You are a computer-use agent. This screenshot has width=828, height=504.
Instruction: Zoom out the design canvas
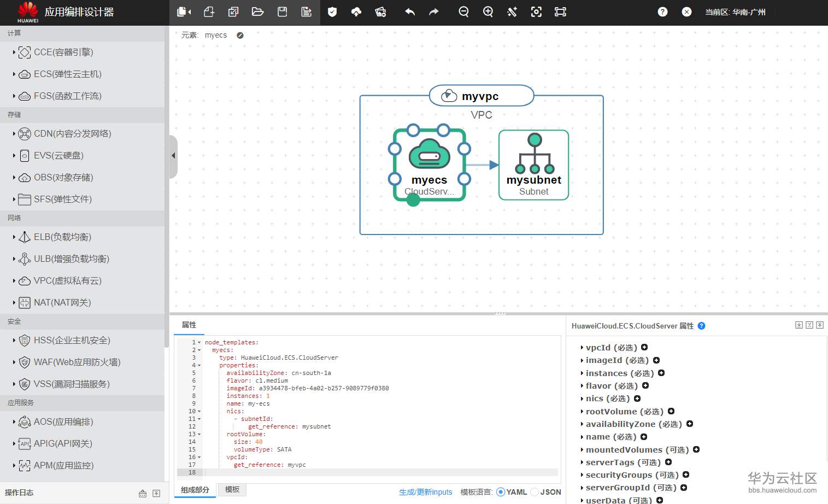463,11
